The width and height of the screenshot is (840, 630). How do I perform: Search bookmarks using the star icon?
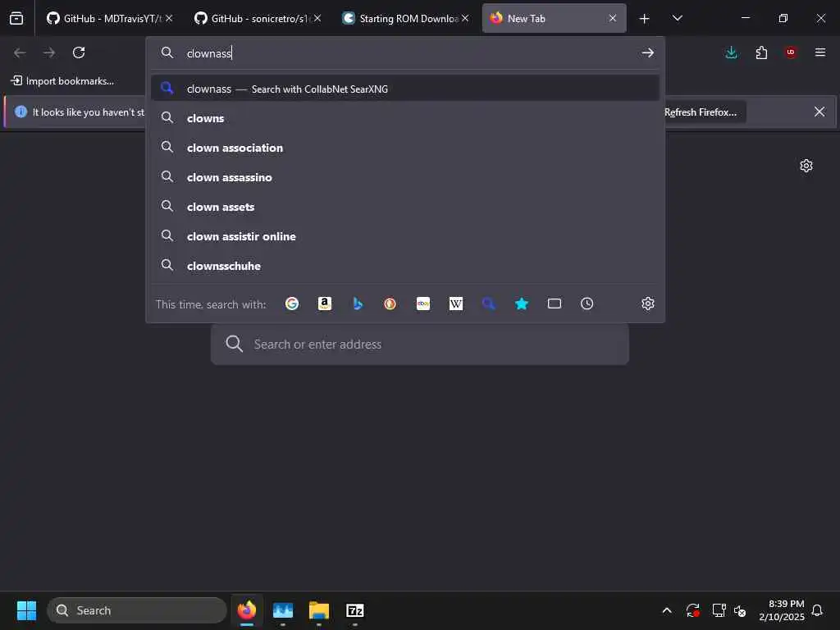pos(521,304)
